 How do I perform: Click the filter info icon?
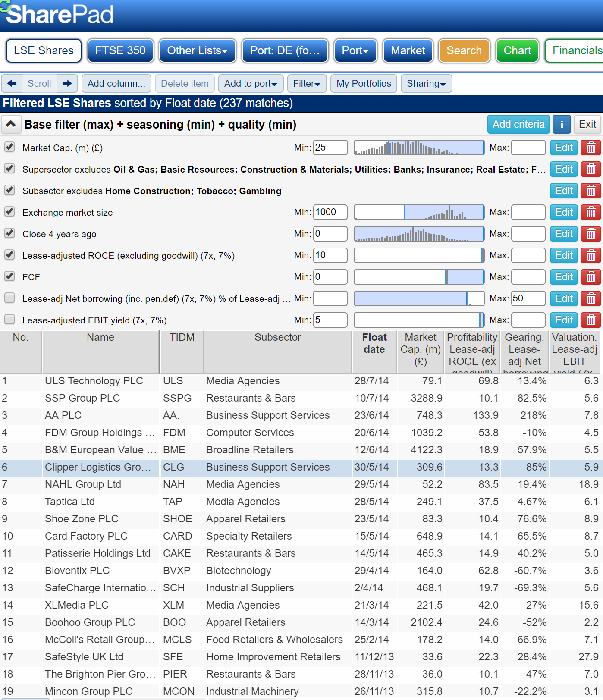pos(562,124)
